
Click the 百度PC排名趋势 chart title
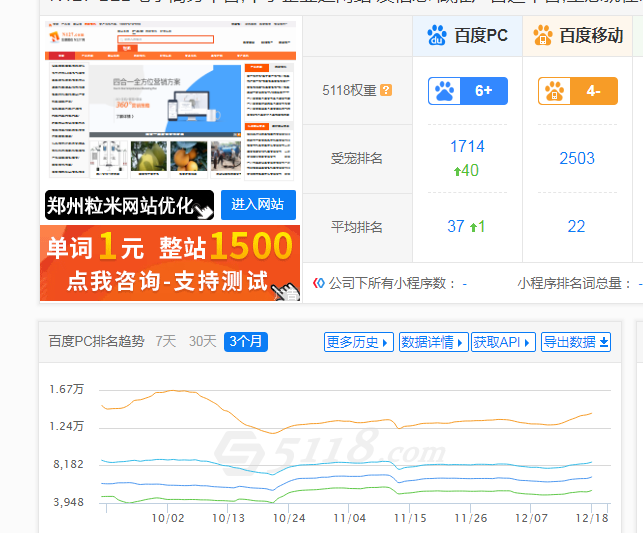click(x=96, y=341)
